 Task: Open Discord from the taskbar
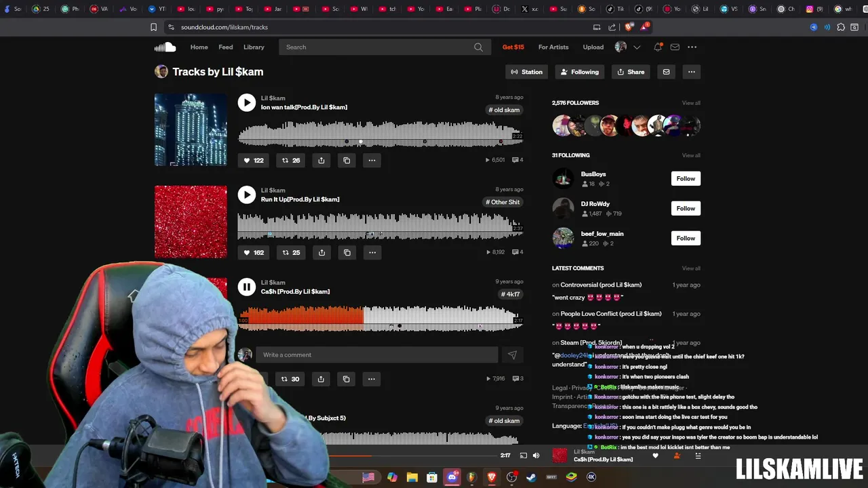coord(452,477)
